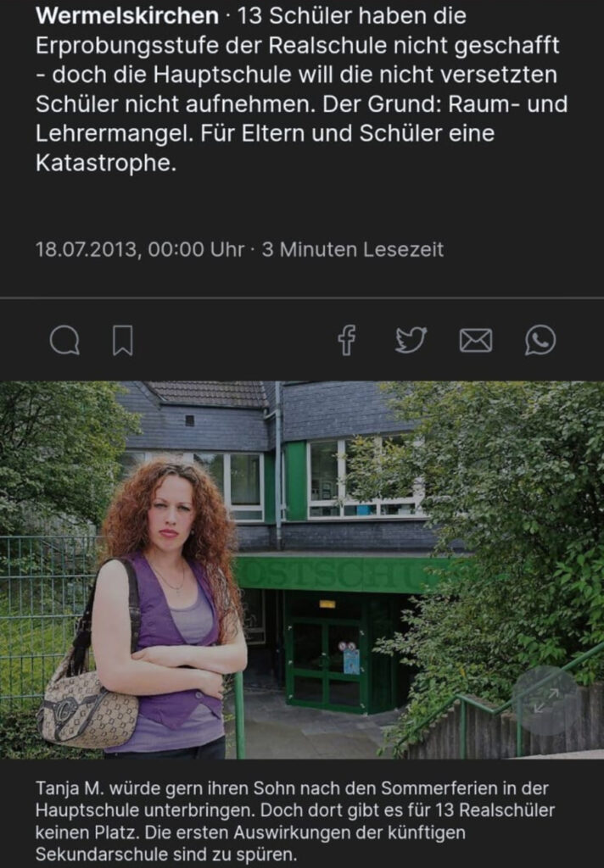Share the article via the Twitter bird icon
Image resolution: width=604 pixels, height=868 pixels.
click(x=411, y=340)
